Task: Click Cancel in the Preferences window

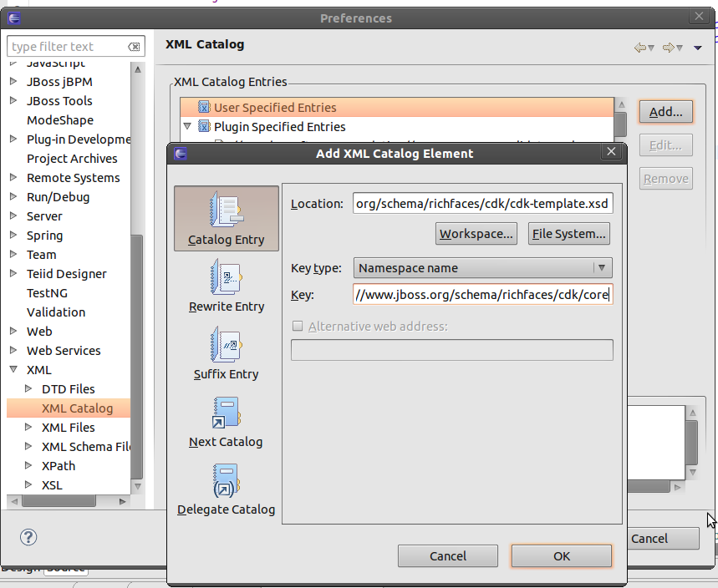Action: (x=663, y=539)
